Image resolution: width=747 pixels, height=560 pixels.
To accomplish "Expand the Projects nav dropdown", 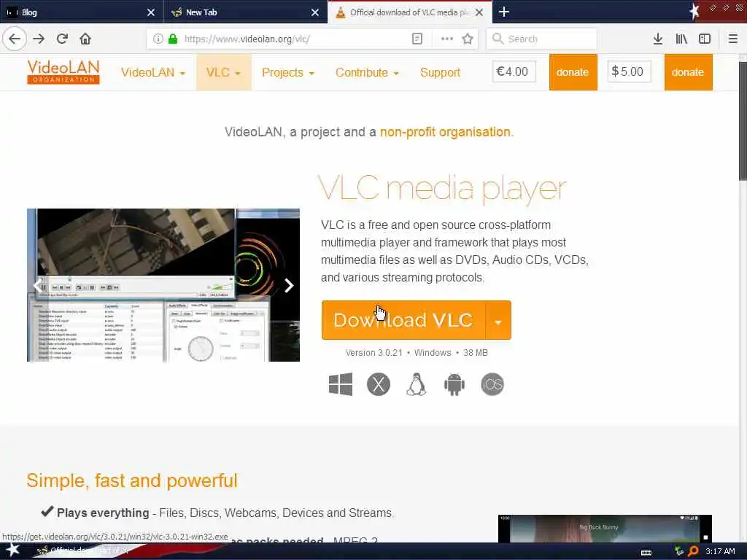I will click(x=288, y=72).
